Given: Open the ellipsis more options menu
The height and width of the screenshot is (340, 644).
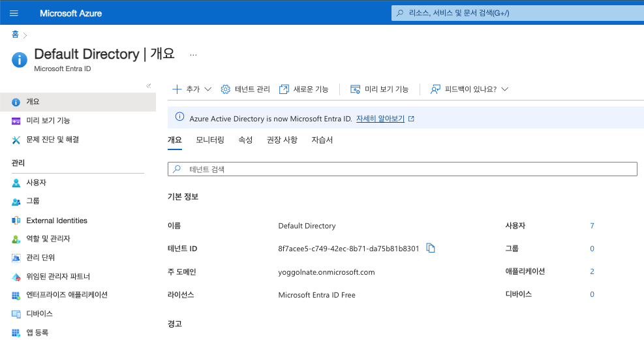Looking at the screenshot, I should pyautogui.click(x=193, y=55).
